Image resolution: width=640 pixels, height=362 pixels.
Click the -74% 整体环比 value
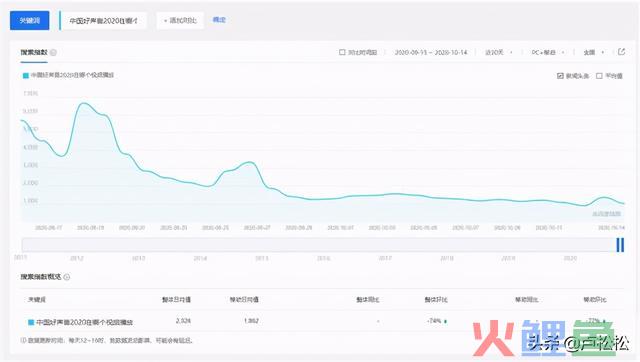[434, 321]
